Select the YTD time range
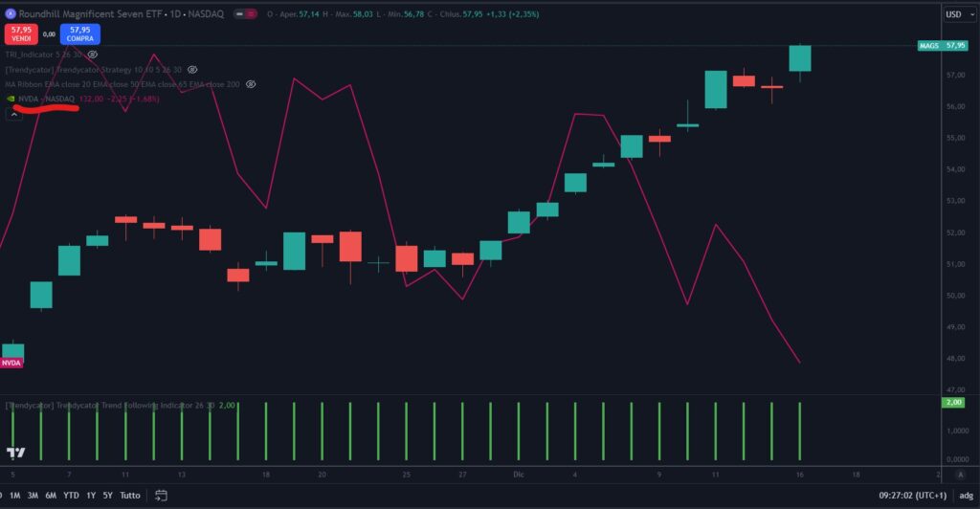980x509 pixels. point(71,496)
